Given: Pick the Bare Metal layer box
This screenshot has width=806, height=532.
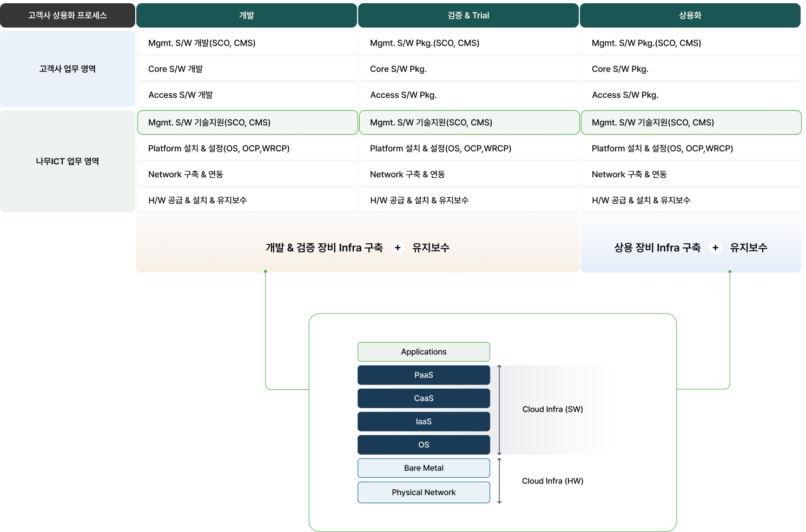Looking at the screenshot, I should tap(424, 468).
